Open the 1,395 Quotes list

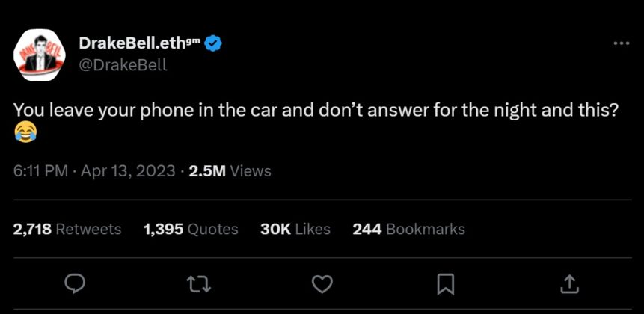point(190,229)
